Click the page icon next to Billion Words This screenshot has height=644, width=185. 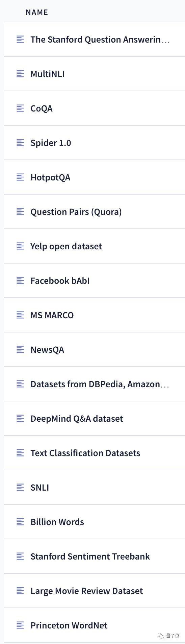click(20, 522)
